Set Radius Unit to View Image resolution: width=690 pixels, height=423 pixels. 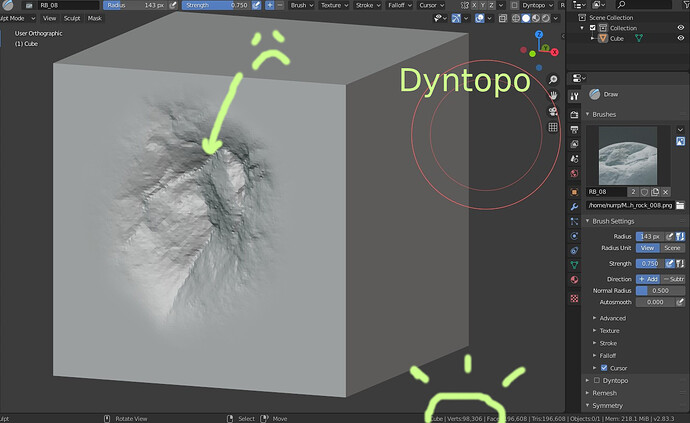[x=647, y=248]
